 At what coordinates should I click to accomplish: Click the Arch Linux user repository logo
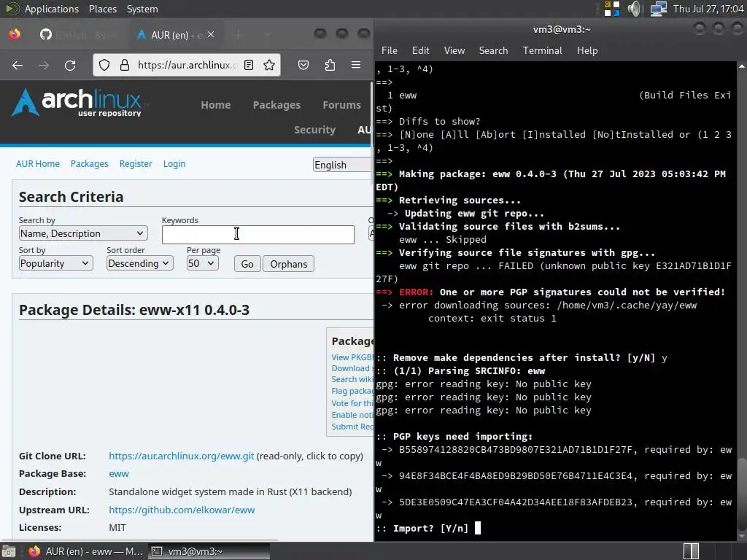coord(79,102)
